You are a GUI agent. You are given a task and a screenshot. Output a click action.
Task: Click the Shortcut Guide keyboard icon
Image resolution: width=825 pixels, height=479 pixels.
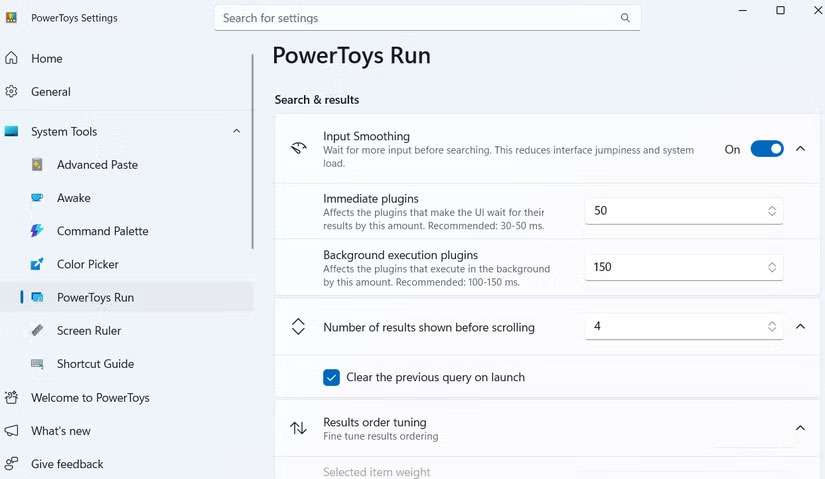(37, 364)
